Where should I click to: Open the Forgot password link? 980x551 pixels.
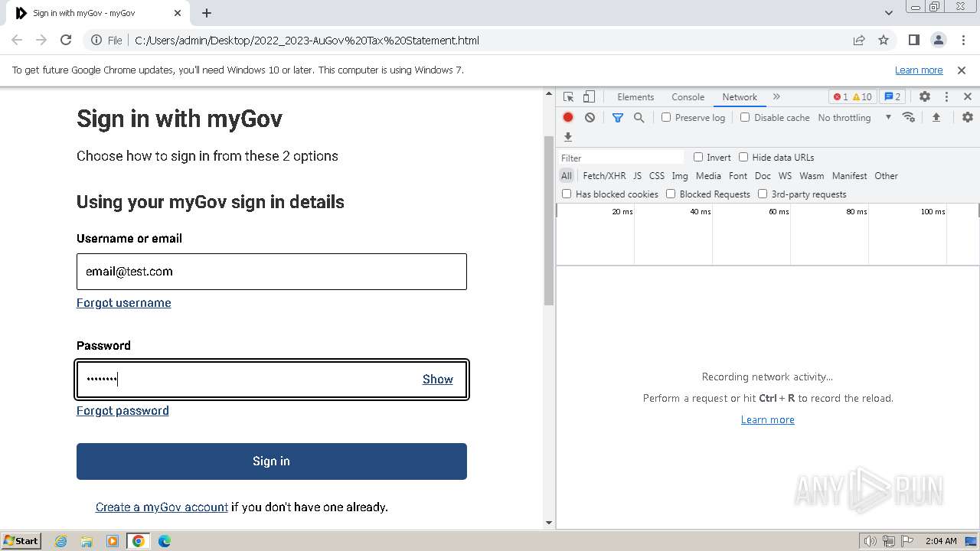(122, 410)
